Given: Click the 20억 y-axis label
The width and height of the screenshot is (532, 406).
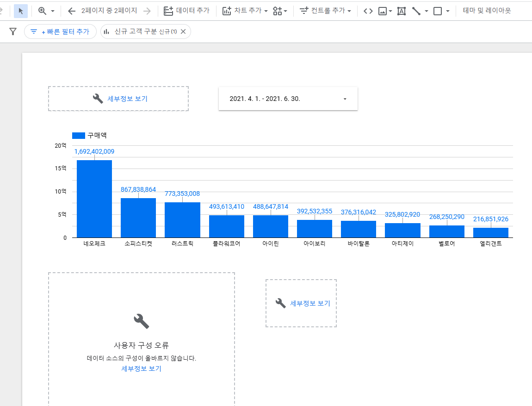Looking at the screenshot, I should tap(61, 146).
